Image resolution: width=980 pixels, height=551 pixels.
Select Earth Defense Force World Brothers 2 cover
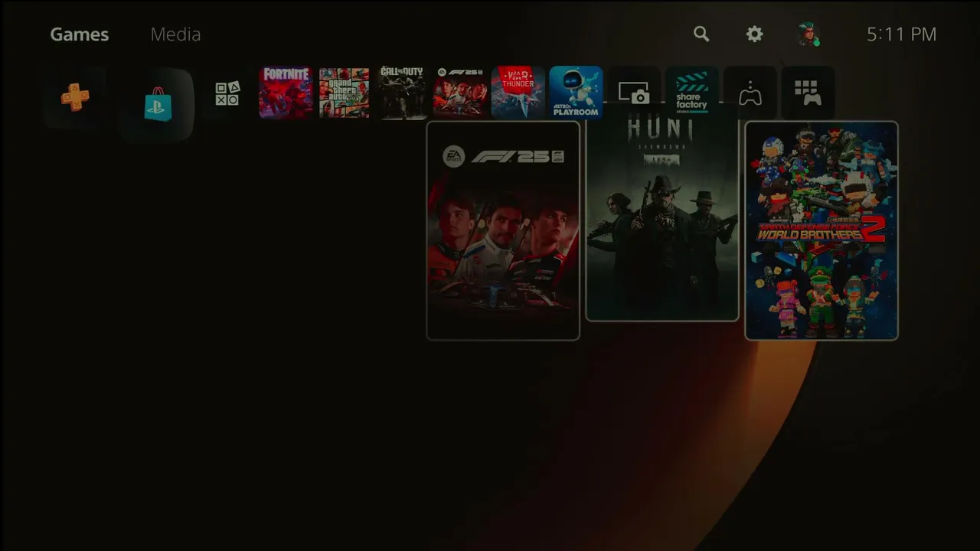point(822,230)
